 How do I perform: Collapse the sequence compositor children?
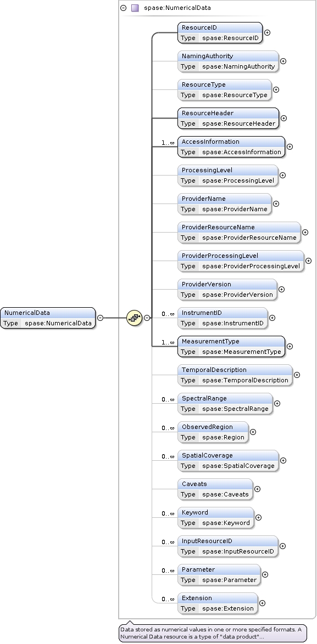pyautogui.click(x=147, y=318)
